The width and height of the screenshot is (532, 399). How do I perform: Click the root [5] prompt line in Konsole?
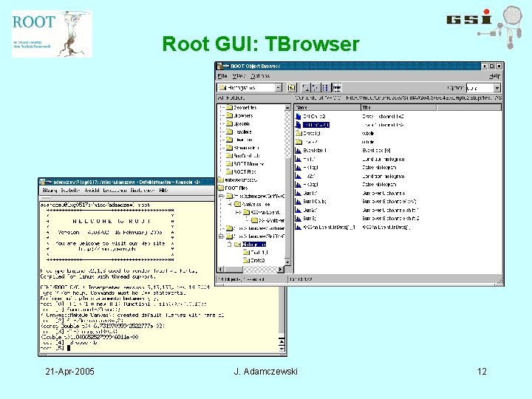55,348
